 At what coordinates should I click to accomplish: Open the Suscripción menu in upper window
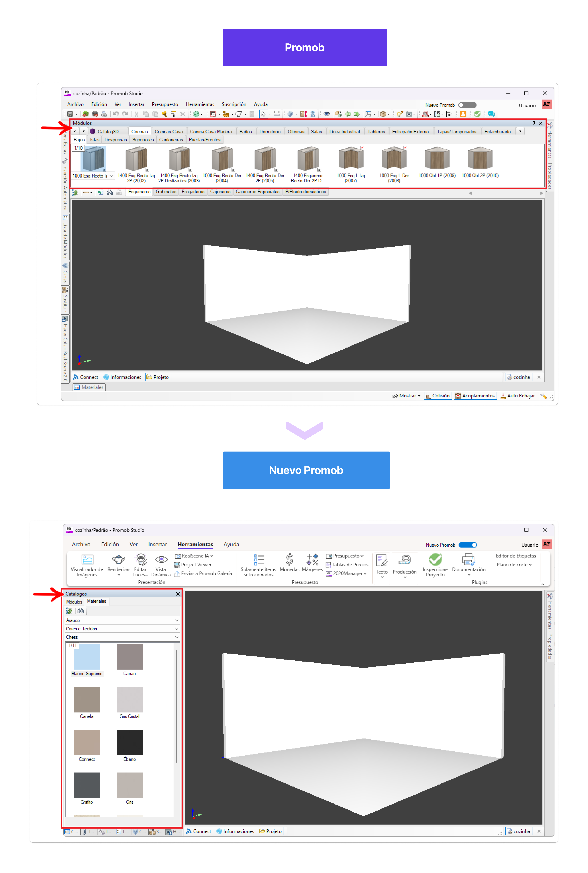coord(234,104)
